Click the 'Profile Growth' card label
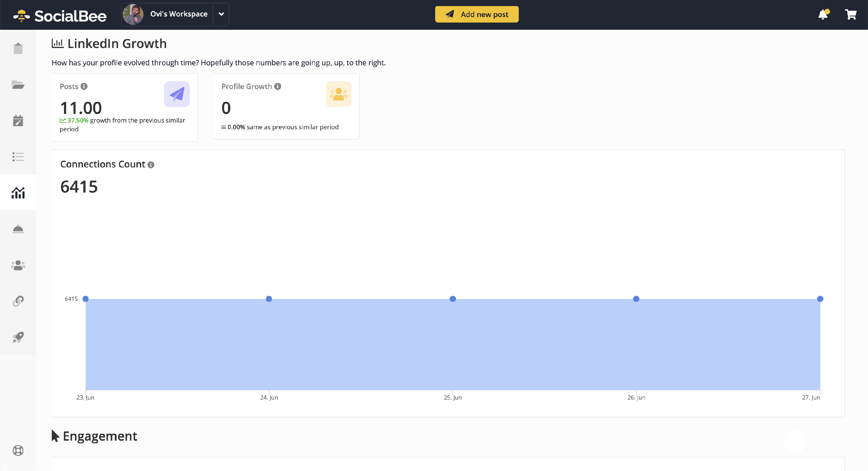868x471 pixels. [246, 86]
